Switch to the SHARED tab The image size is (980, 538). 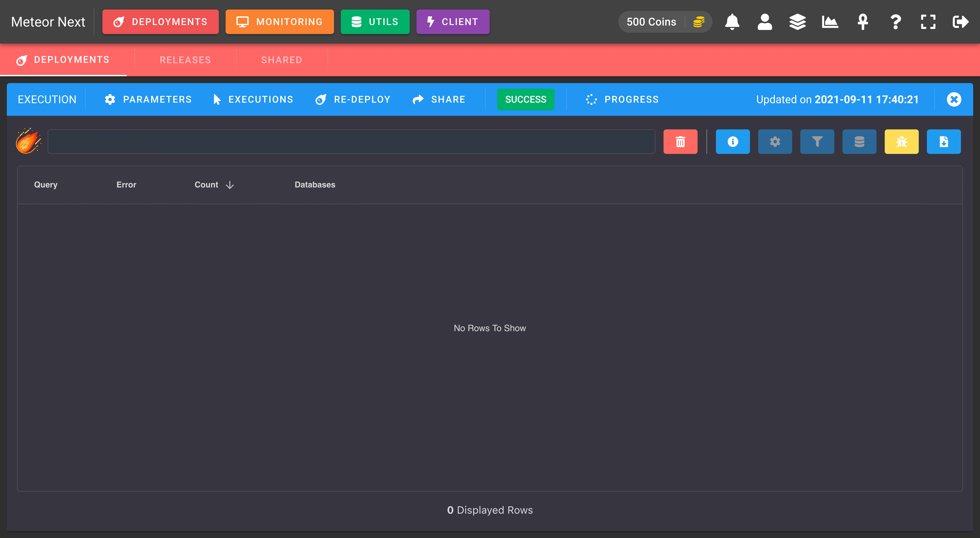[x=282, y=60]
